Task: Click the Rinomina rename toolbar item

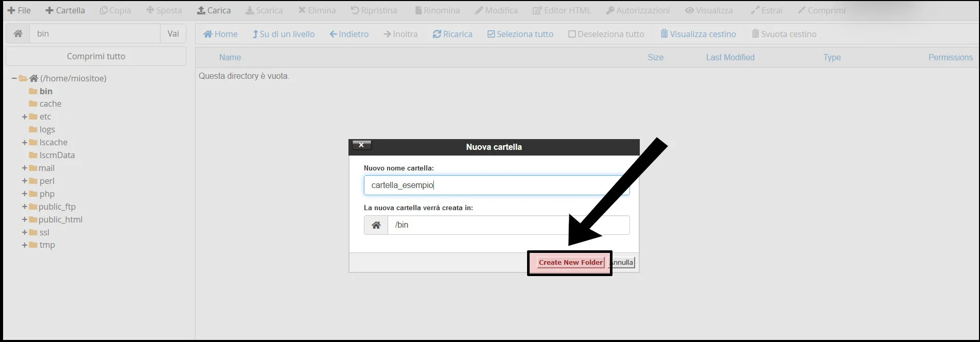Action: click(437, 10)
